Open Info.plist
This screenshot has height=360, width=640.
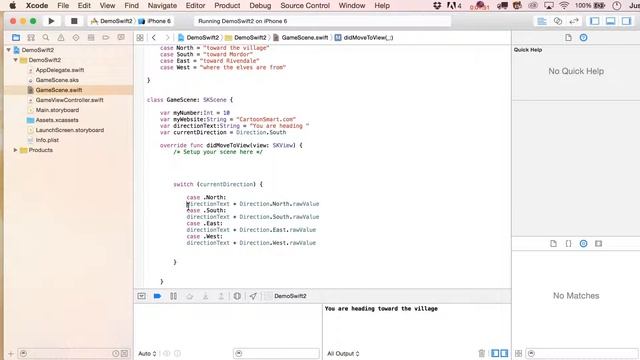coord(47,140)
